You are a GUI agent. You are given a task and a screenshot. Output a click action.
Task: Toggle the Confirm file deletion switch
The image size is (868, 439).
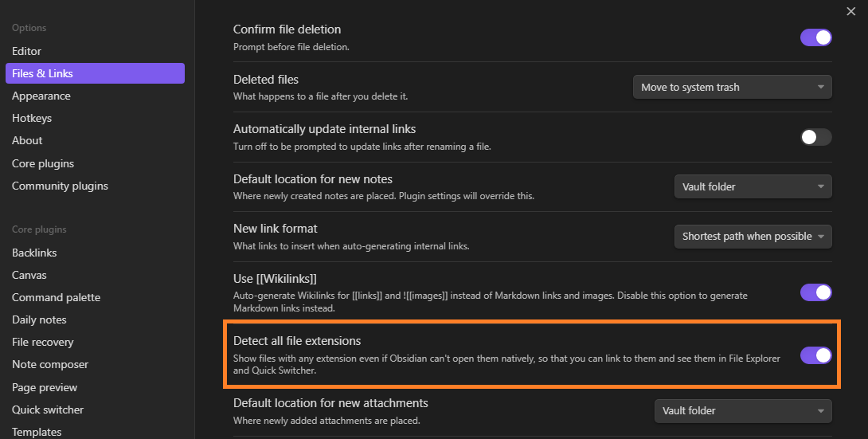815,37
